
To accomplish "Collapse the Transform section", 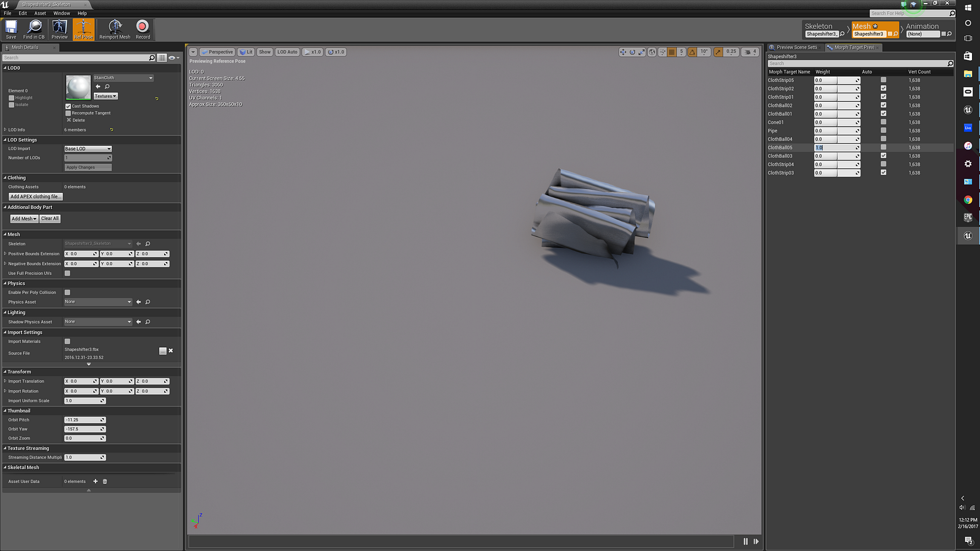I will [x=5, y=372].
